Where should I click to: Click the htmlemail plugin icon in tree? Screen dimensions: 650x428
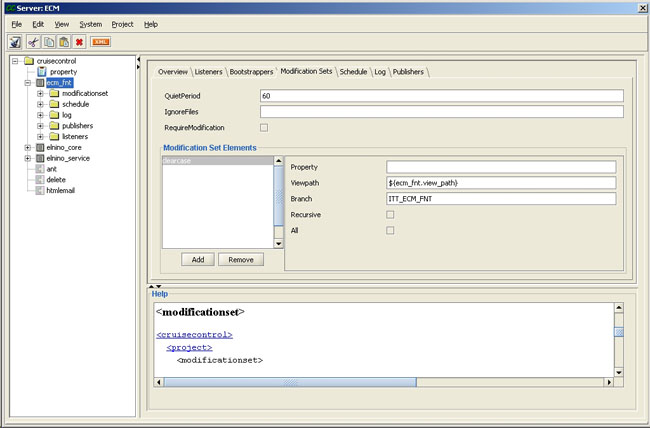point(40,190)
